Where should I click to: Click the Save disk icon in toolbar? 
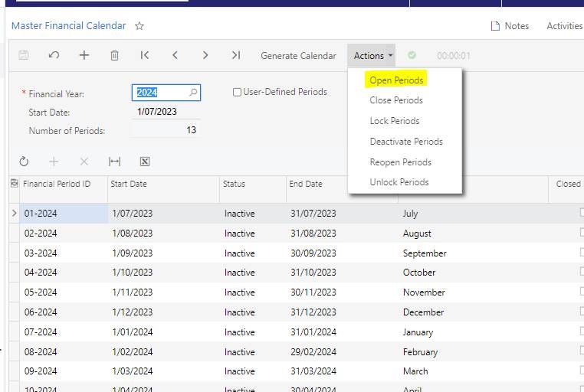24,55
